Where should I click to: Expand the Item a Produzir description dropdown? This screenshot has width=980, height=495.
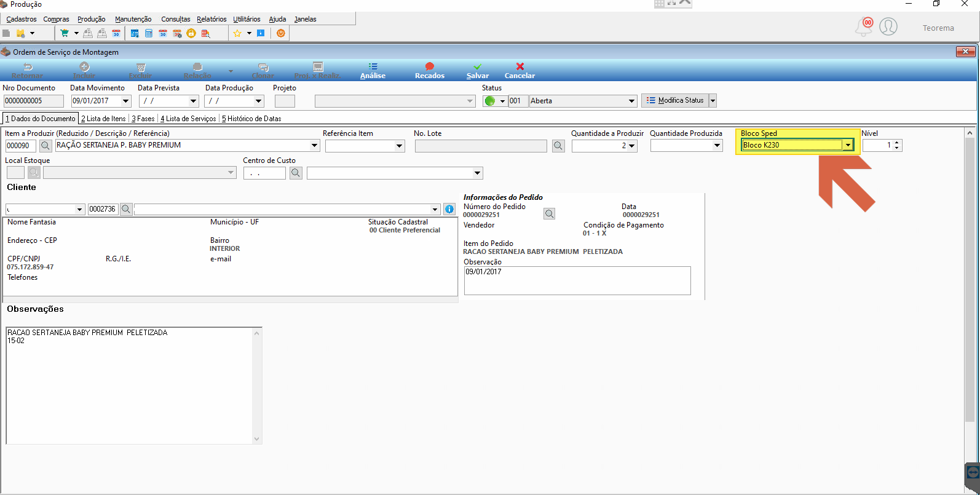pos(315,146)
